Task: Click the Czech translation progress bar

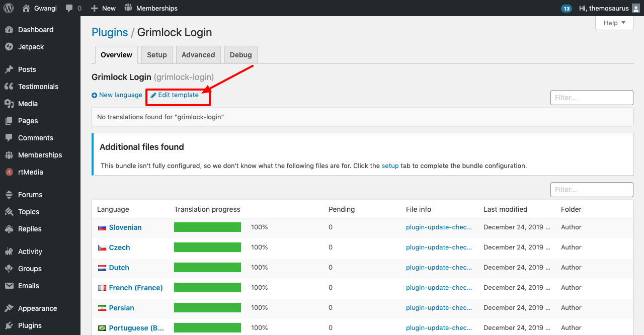Action: click(x=207, y=247)
